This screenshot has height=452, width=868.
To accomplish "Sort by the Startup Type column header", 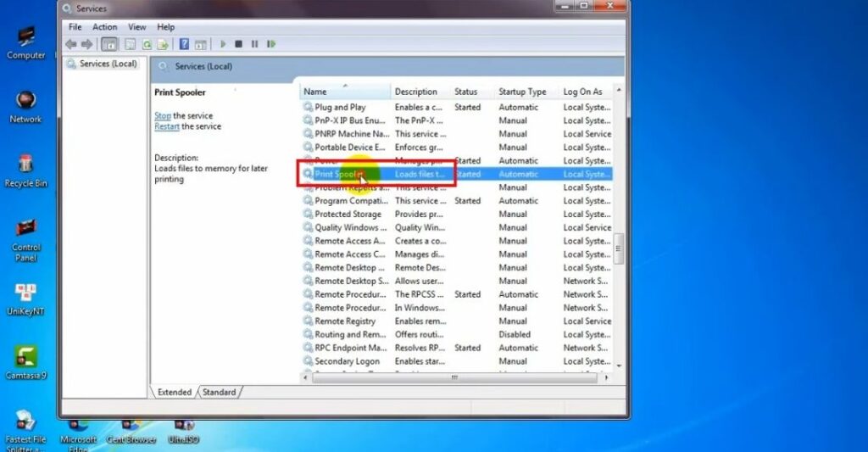I will coord(522,92).
